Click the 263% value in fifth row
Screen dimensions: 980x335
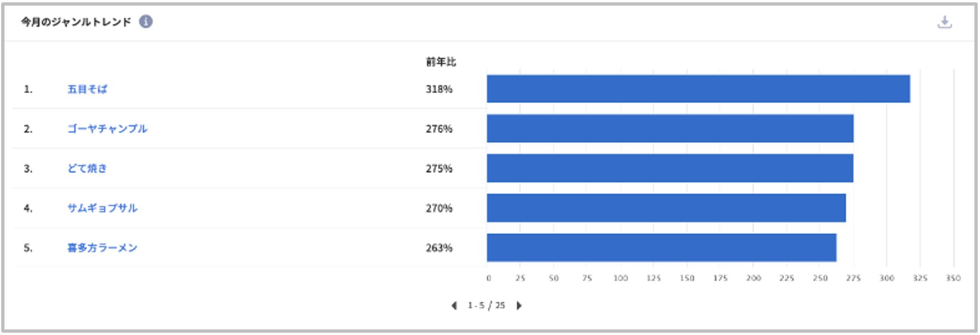tap(439, 248)
